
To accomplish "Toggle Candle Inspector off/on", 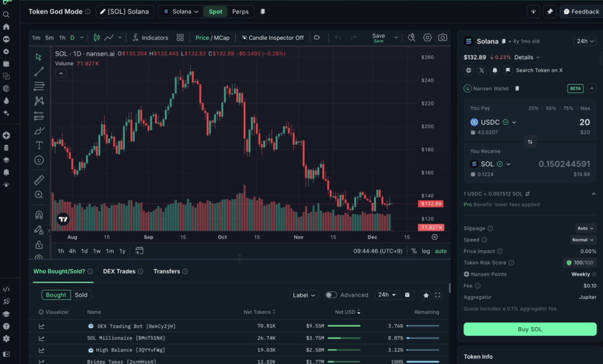I will (273, 37).
